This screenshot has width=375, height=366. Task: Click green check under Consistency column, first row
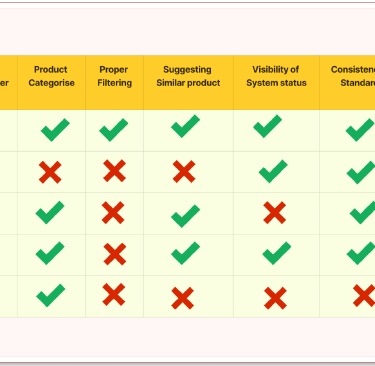click(x=360, y=130)
